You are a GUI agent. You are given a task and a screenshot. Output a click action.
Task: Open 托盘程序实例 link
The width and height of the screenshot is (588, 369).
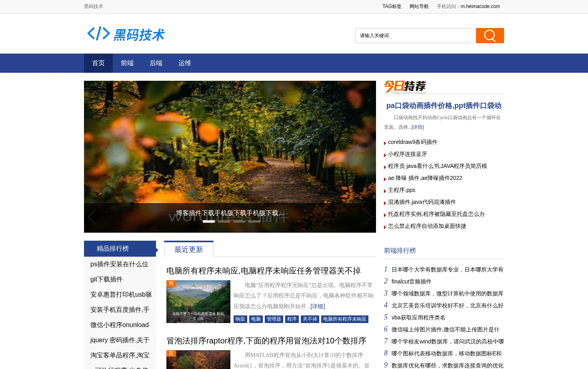(x=436, y=214)
